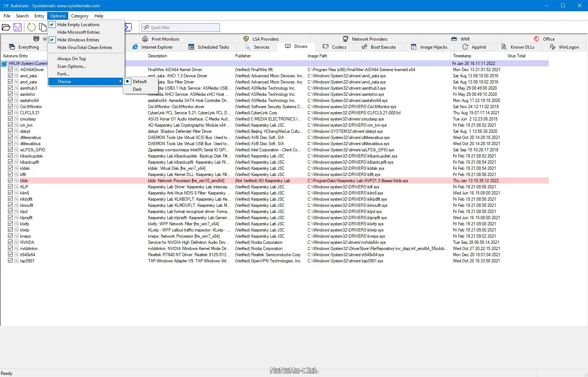The width and height of the screenshot is (588, 377).
Task: Open the File menu
Action: (x=7, y=16)
